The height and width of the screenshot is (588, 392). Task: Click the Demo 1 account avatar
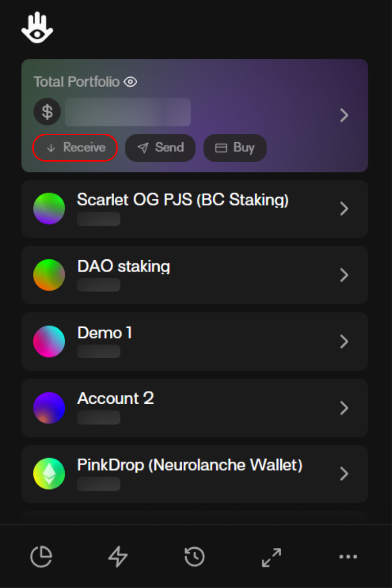(49, 342)
